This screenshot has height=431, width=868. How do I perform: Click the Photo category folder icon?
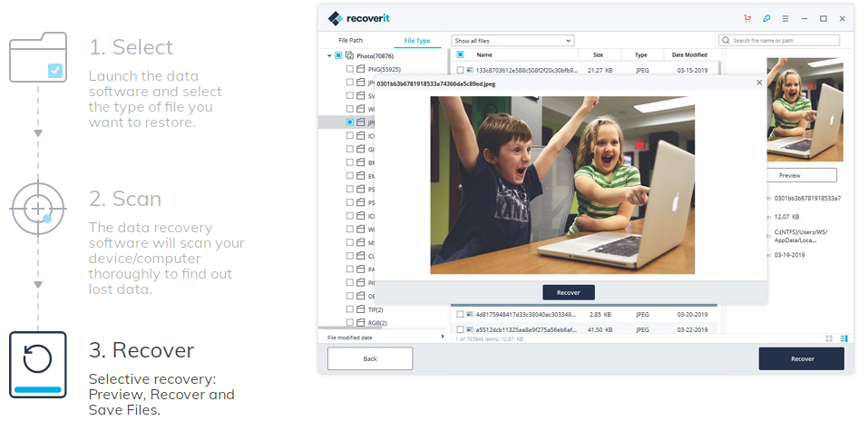(x=350, y=55)
